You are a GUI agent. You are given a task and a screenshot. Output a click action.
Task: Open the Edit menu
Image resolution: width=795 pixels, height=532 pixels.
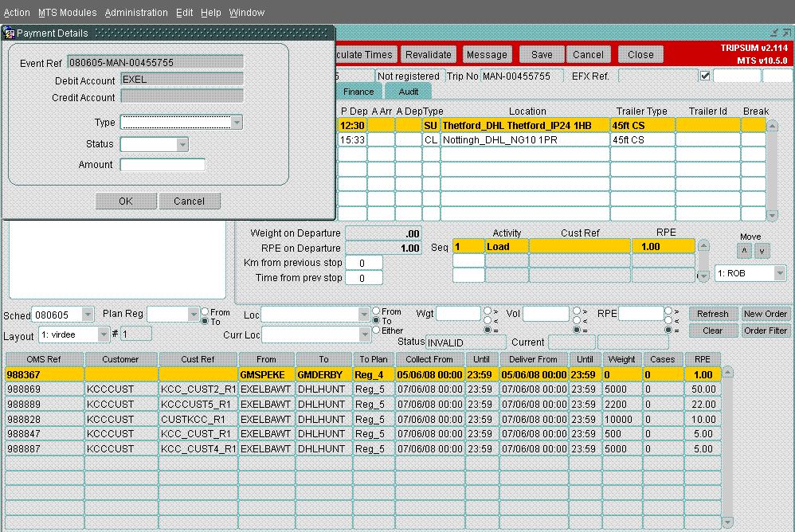tap(185, 13)
